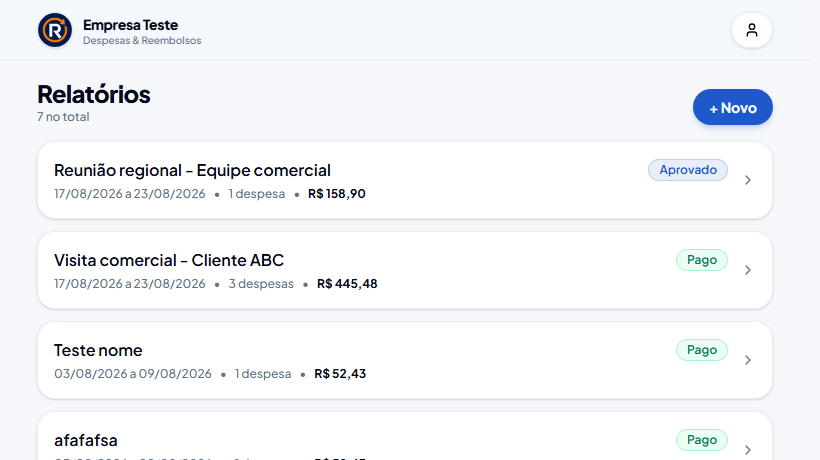Viewport: 820px width, 460px height.
Task: Open Visita comercial – Cliente ABC title
Action: [x=169, y=260]
